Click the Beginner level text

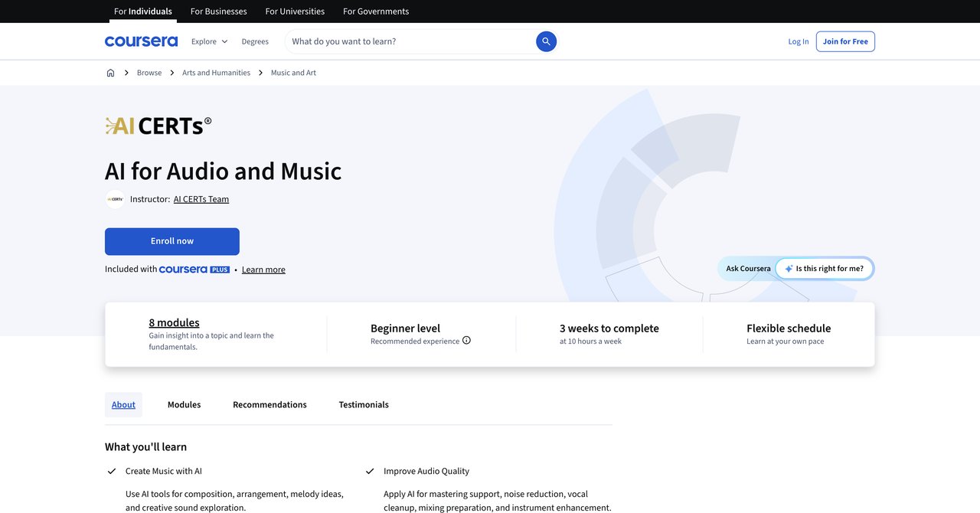(405, 328)
